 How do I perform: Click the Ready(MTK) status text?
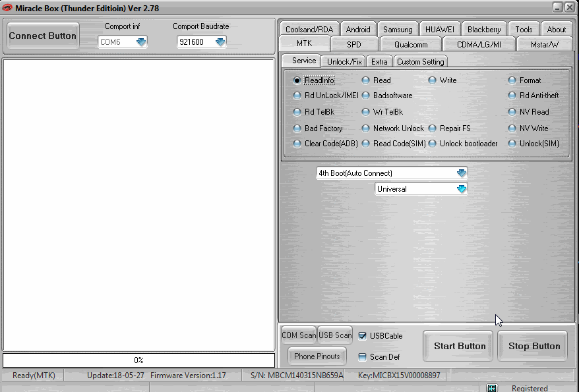tap(34, 376)
